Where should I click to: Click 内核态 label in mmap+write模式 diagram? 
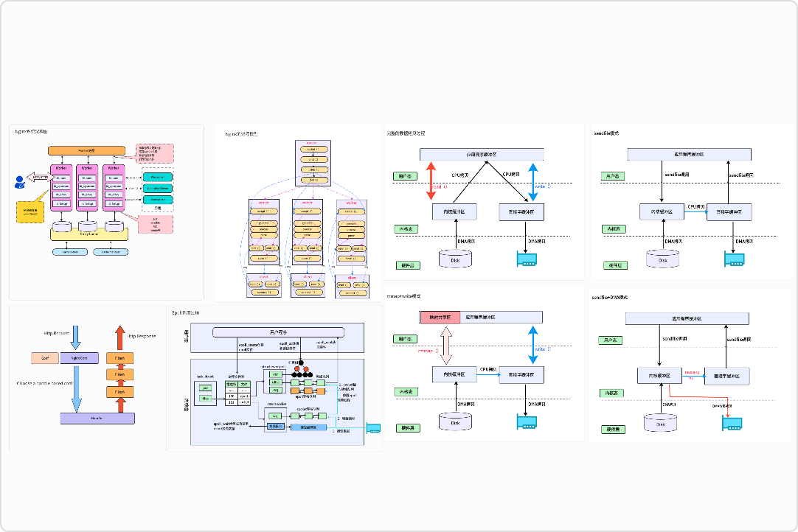click(x=406, y=391)
